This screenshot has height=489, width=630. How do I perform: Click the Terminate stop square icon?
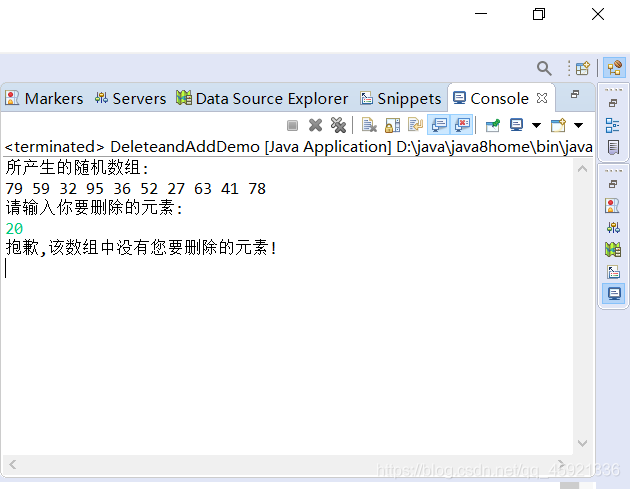click(292, 125)
